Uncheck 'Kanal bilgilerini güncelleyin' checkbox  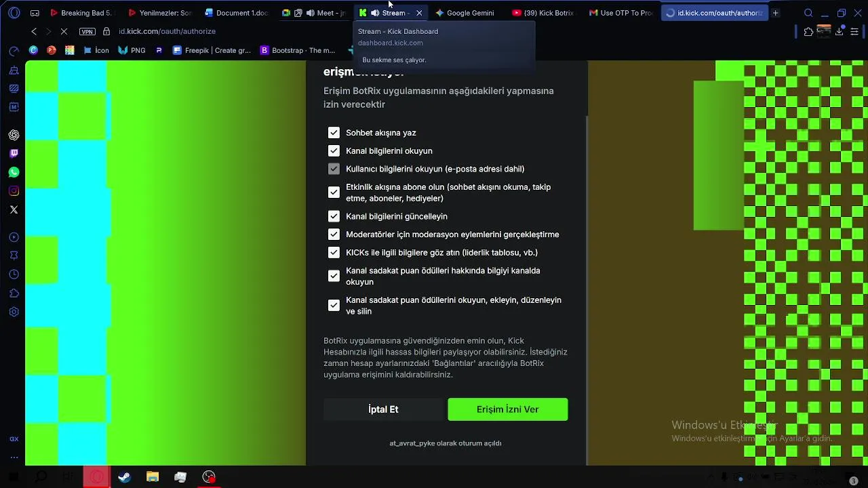tap(334, 216)
